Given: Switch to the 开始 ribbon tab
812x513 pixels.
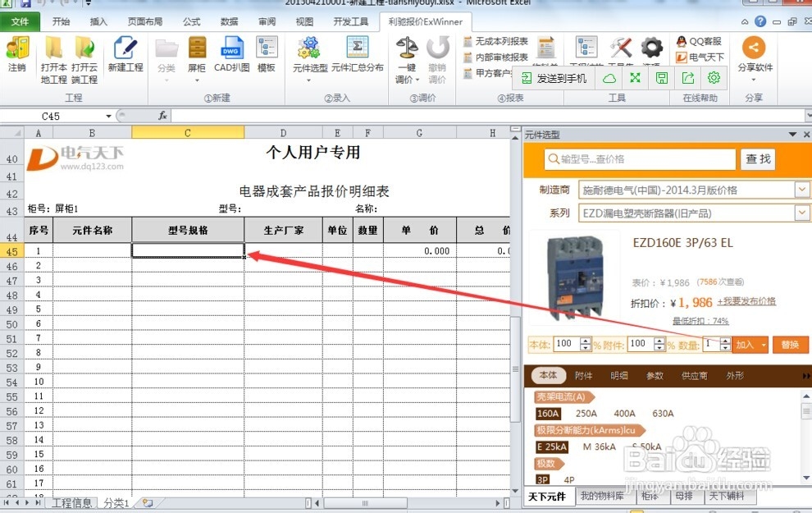Looking at the screenshot, I should [62, 21].
